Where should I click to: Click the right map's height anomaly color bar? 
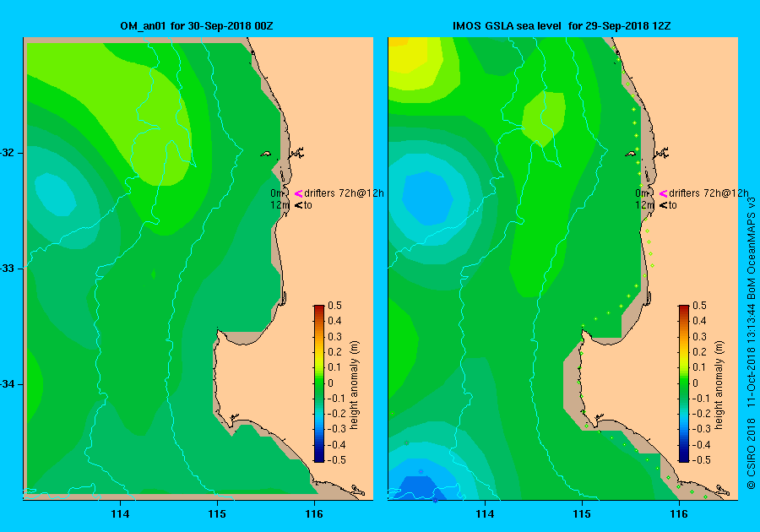(683, 383)
